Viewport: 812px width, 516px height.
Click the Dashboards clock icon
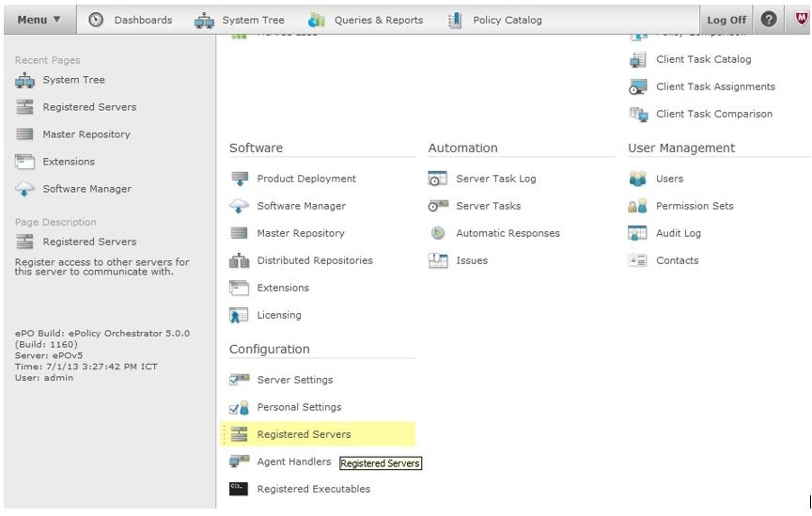(97, 20)
